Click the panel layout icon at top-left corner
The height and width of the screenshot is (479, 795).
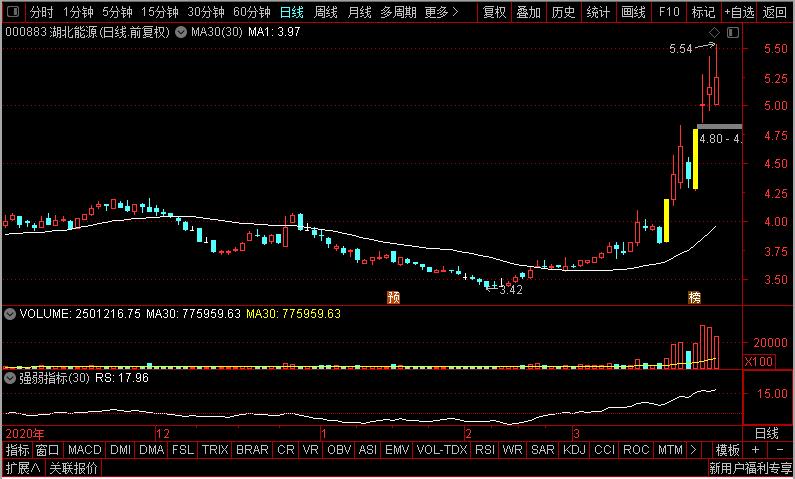click(14, 12)
